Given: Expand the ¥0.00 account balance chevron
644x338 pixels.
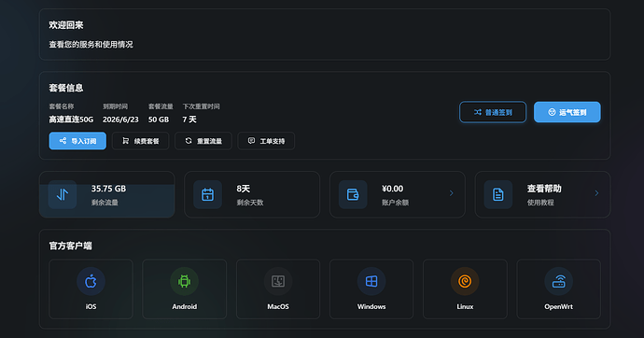Looking at the screenshot, I should click(x=452, y=193).
